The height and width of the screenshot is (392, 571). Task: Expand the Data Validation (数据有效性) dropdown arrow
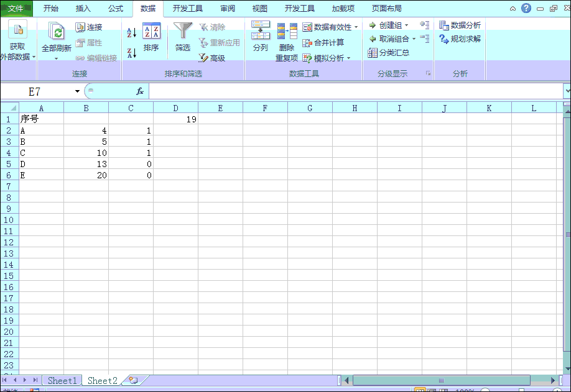pos(356,27)
